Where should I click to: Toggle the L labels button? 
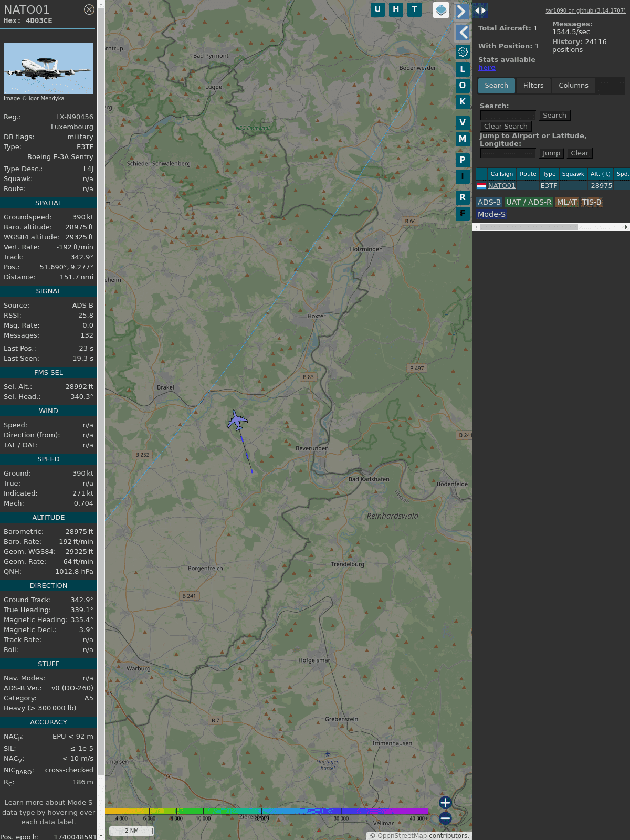pyautogui.click(x=463, y=69)
